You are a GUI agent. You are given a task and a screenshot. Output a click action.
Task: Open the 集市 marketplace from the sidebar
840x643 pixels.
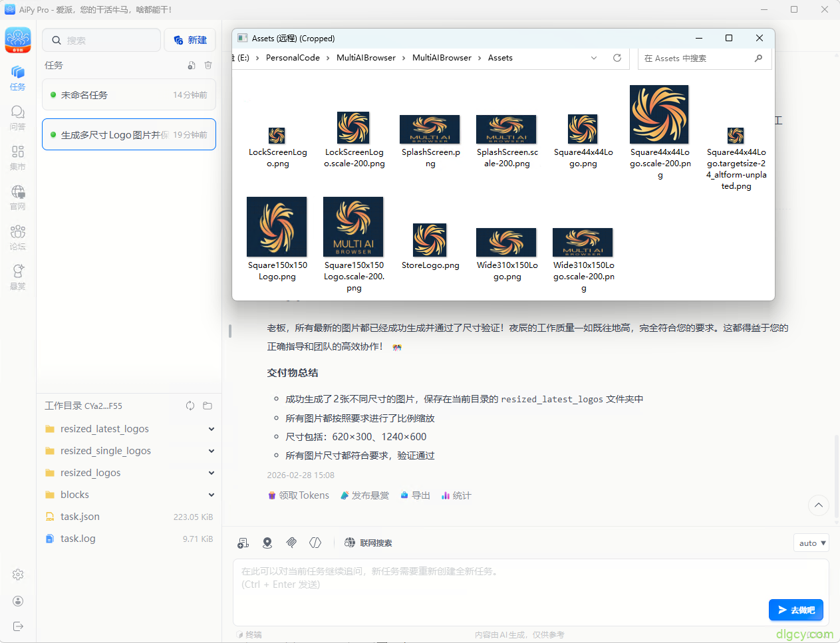[17, 158]
